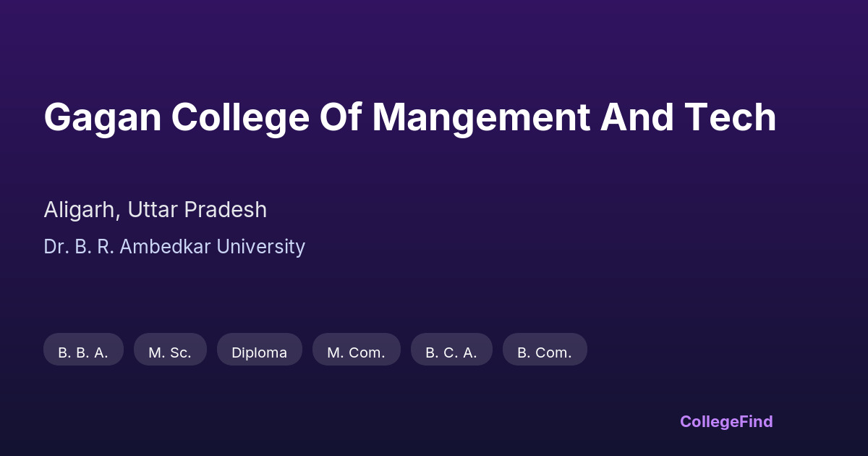Screen dimensions: 868x456
Task: Click the city name Aligarh
Action: (x=80, y=210)
